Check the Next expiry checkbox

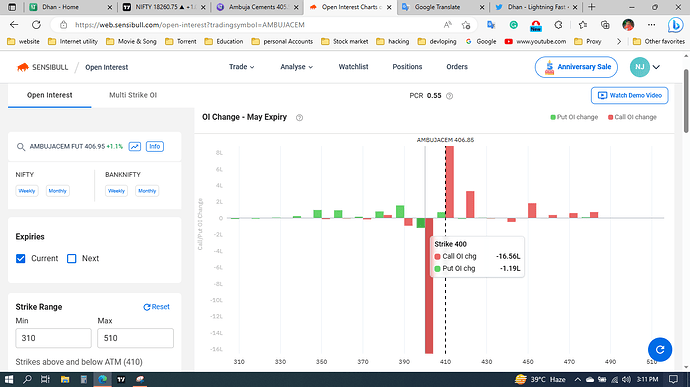(71, 258)
